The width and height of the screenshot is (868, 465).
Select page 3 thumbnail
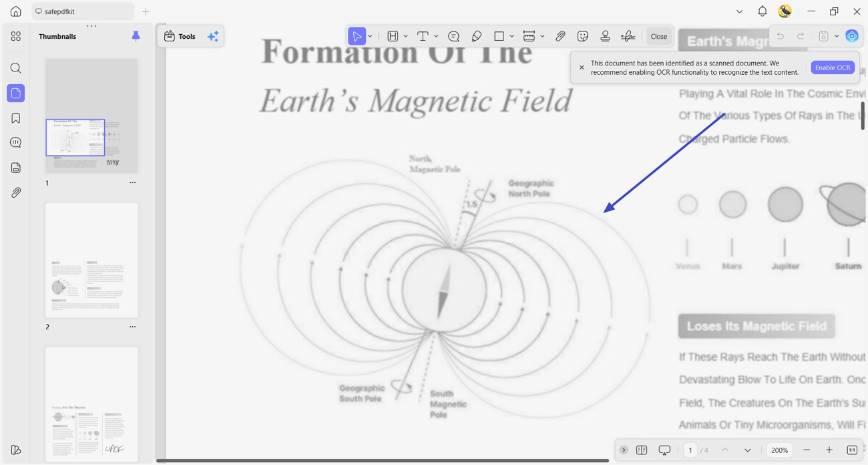(91, 404)
